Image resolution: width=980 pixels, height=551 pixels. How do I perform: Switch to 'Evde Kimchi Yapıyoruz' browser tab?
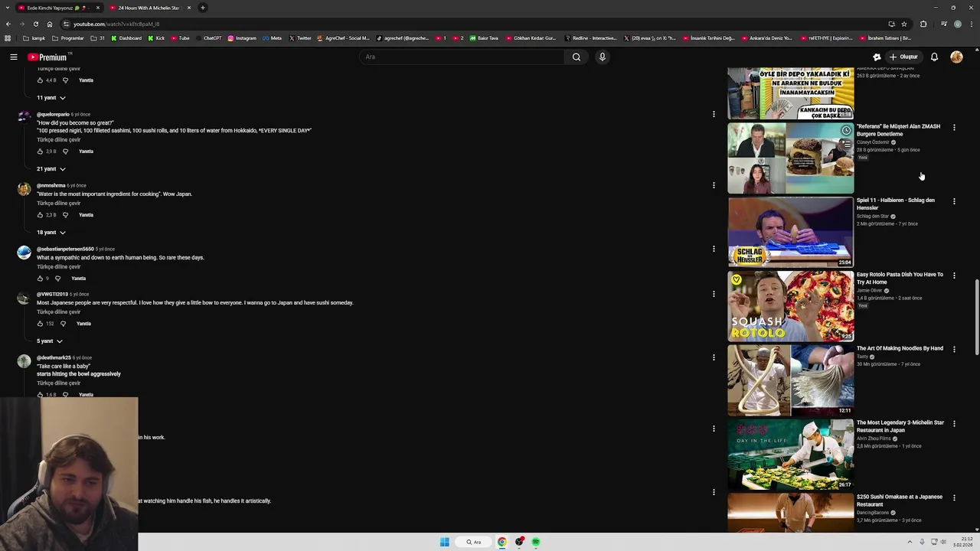click(59, 8)
